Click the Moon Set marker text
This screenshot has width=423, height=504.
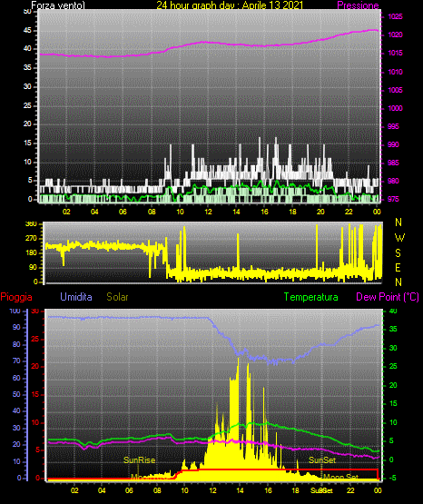[340, 477]
